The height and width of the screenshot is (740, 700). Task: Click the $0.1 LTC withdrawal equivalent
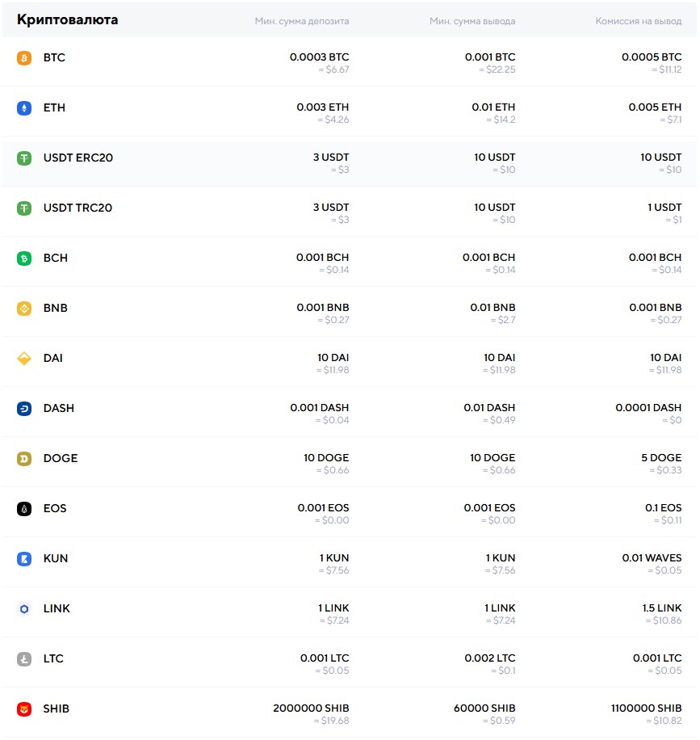click(x=503, y=671)
